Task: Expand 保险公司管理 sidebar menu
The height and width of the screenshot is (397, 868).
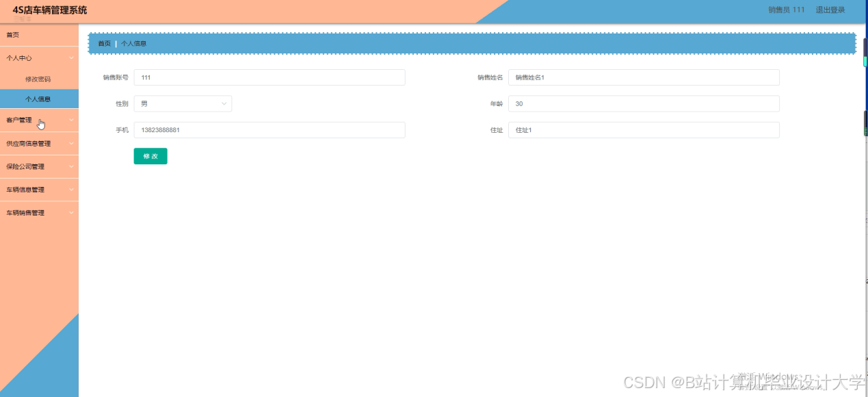Action: (x=39, y=166)
